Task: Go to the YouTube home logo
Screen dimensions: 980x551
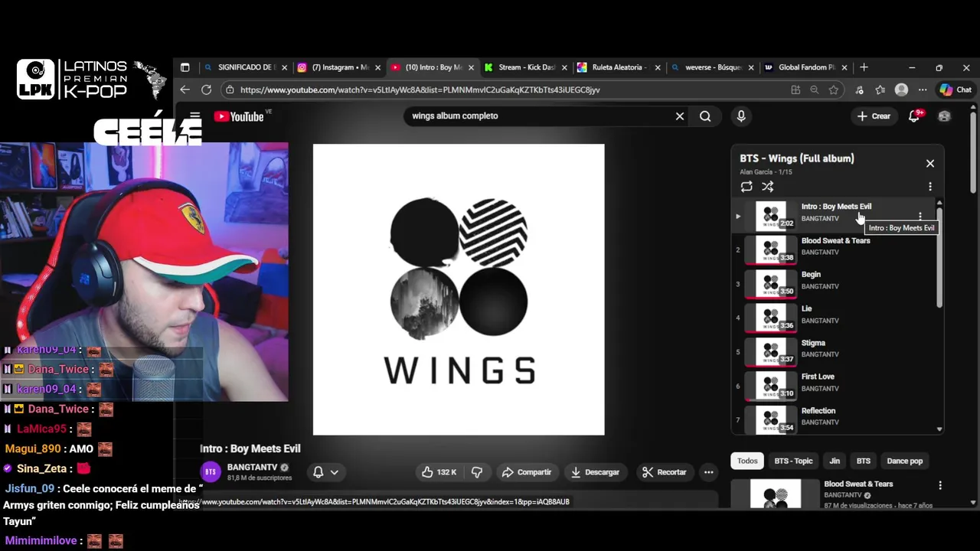Action: click(x=240, y=116)
